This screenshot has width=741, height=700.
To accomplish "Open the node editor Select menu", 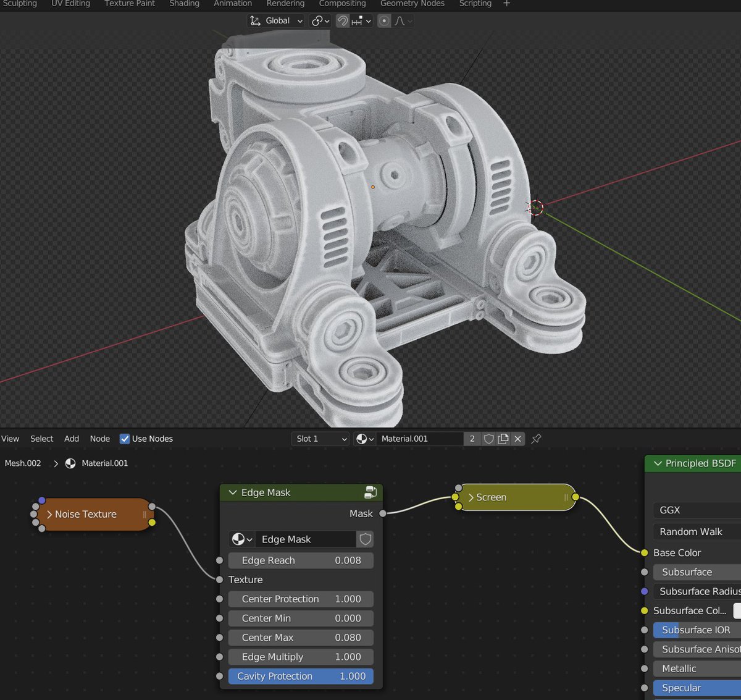I will pos(42,439).
